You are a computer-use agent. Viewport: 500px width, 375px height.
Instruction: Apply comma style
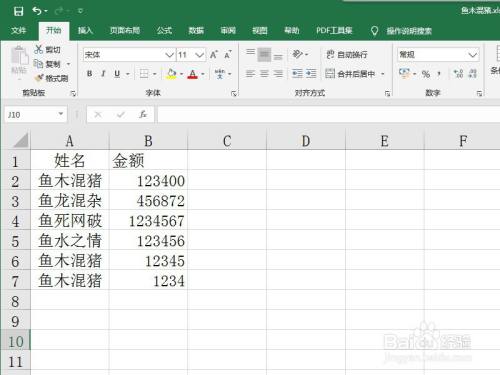(x=439, y=74)
